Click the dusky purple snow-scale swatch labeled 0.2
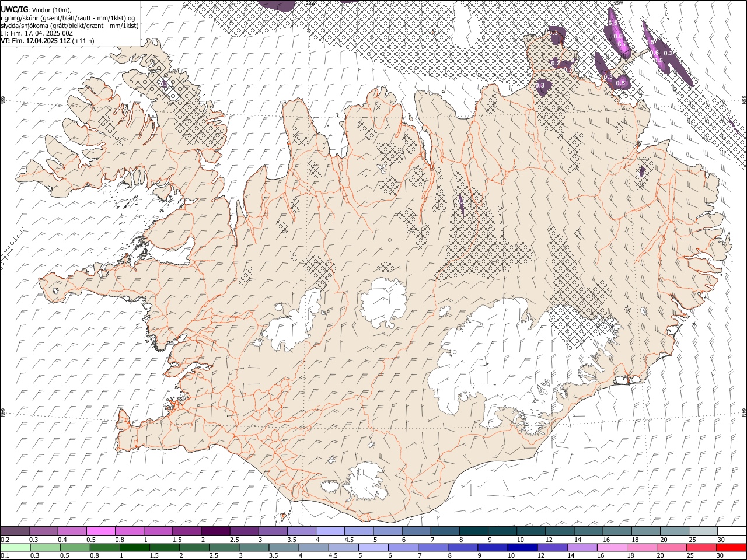This screenshot has width=747, height=560. click(15, 531)
